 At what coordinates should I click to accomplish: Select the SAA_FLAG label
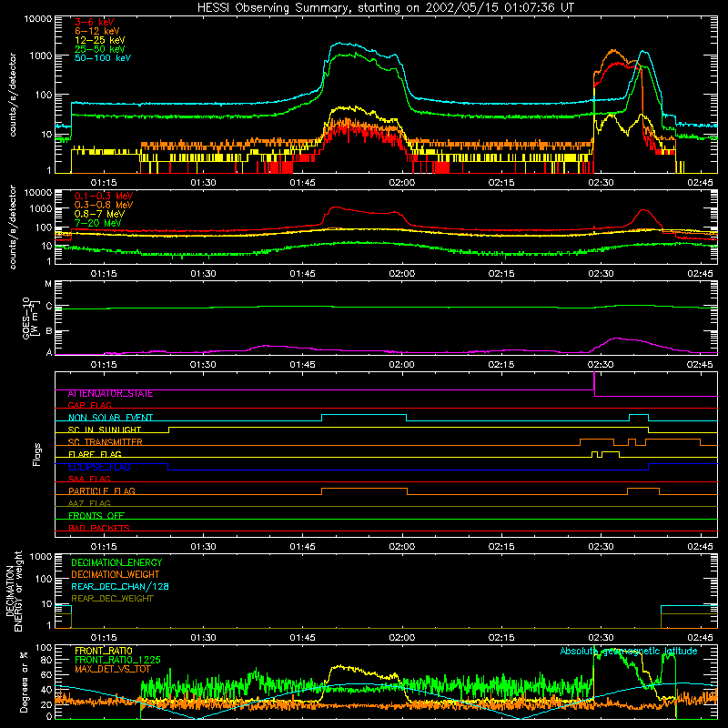(x=89, y=480)
